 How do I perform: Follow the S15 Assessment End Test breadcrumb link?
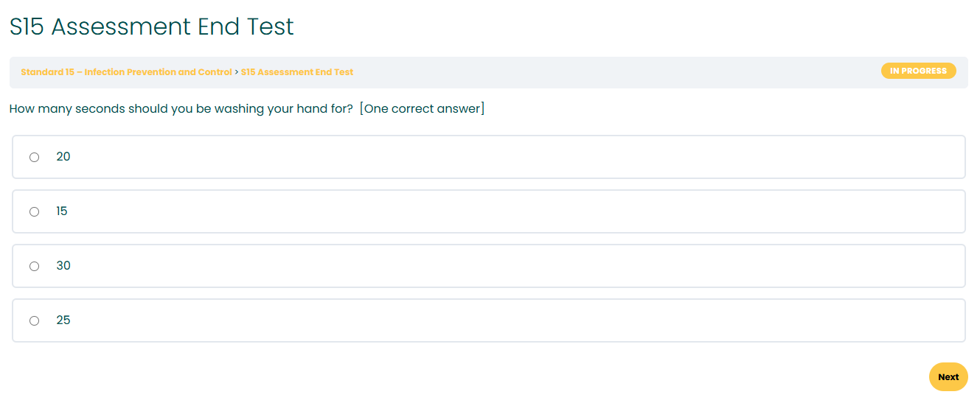[297, 72]
